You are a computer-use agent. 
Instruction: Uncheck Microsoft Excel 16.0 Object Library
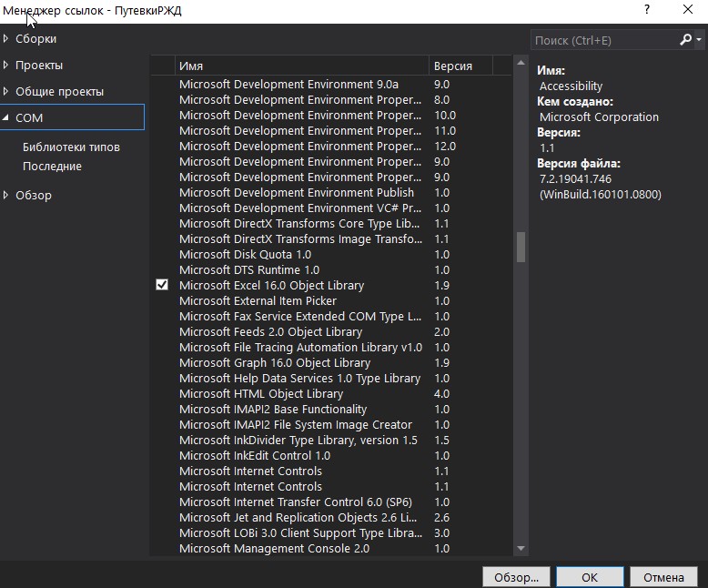[162, 285]
